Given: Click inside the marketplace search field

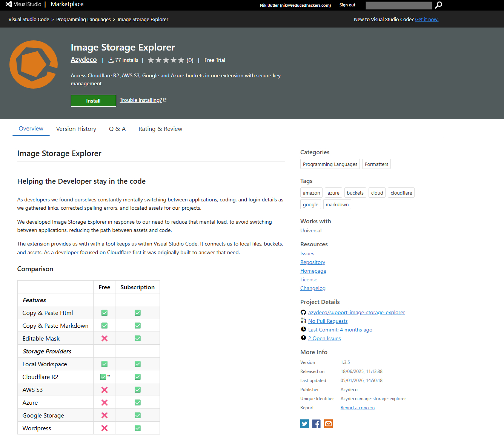Looking at the screenshot, I should (x=399, y=5).
